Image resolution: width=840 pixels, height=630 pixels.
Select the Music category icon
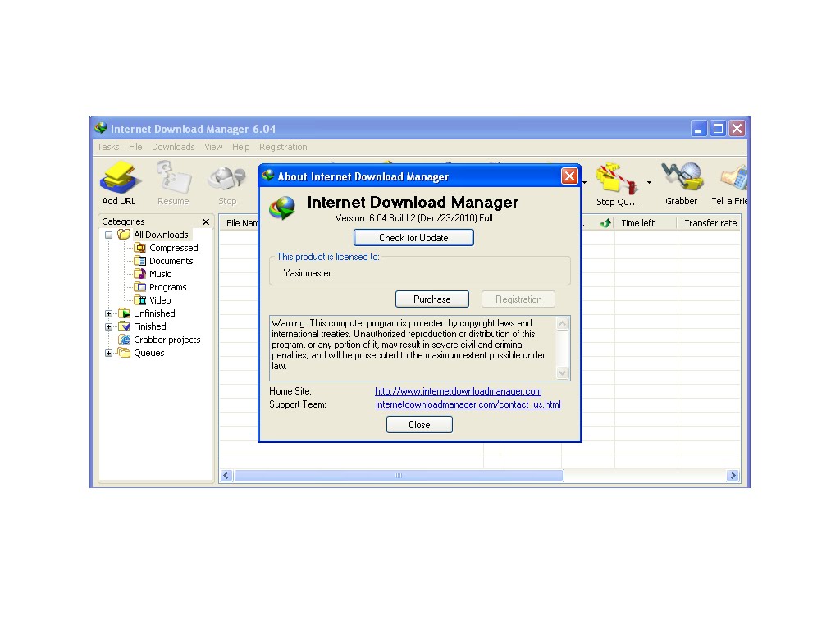pos(139,274)
